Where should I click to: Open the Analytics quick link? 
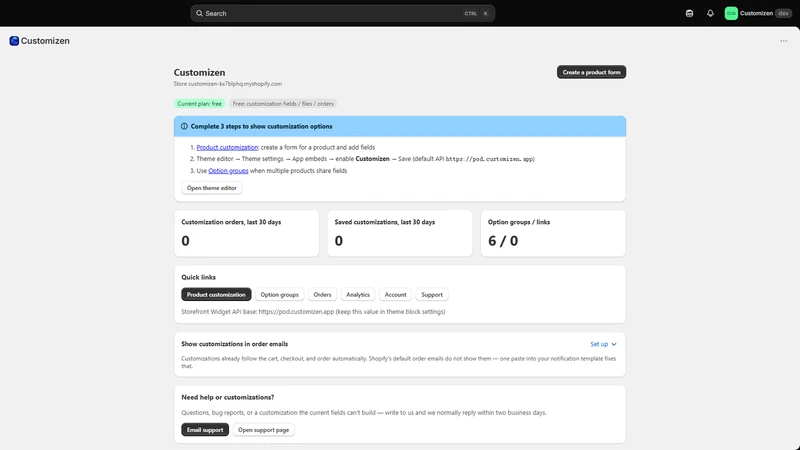point(358,294)
